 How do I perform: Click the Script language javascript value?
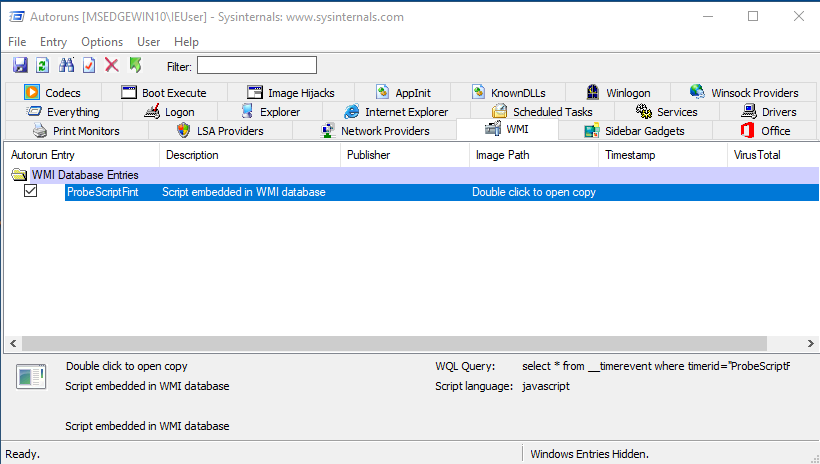tap(546, 386)
